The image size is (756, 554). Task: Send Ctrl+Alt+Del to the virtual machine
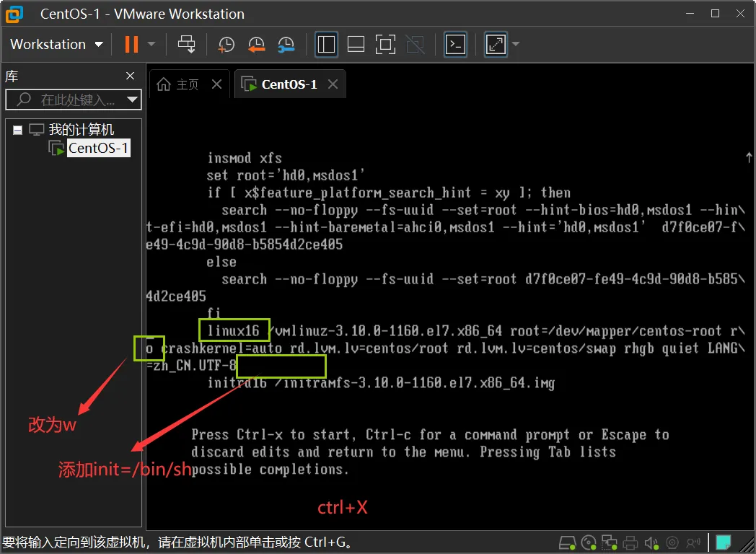(x=187, y=44)
